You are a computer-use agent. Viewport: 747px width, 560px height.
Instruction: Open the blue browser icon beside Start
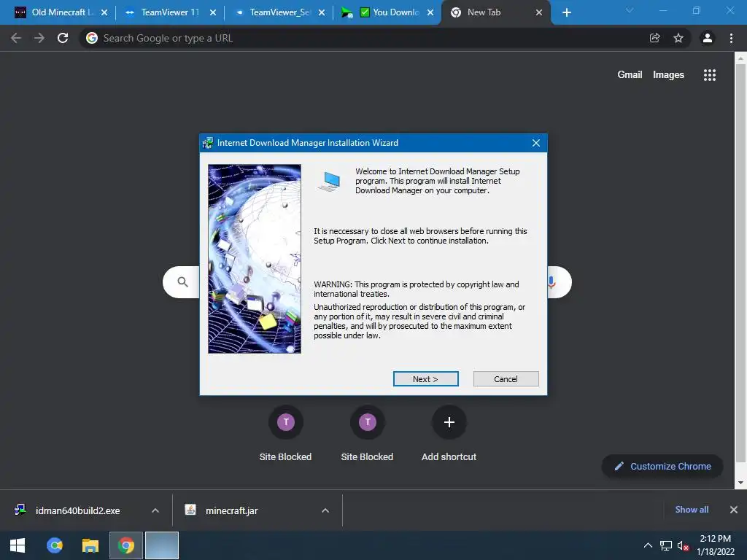55,545
